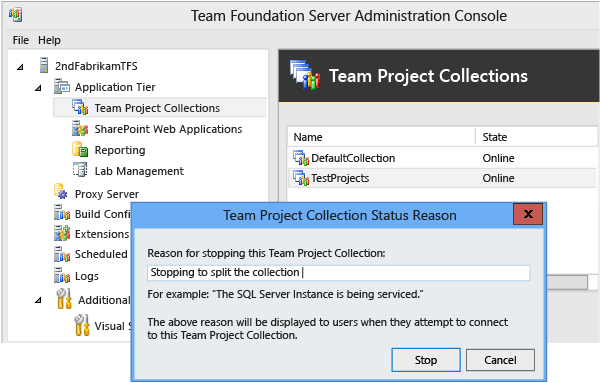Click the Team Project Collections tree icon
The height and width of the screenshot is (383, 600).
(80, 108)
